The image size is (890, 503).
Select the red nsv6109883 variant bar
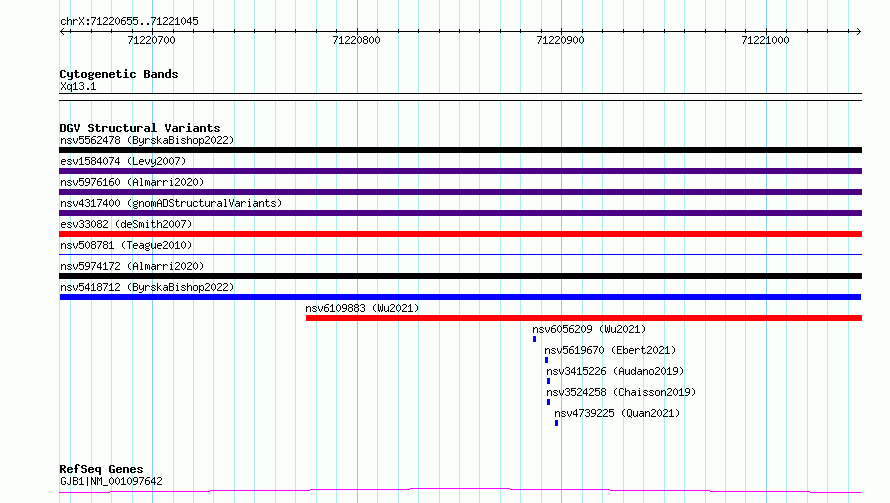[x=584, y=318]
